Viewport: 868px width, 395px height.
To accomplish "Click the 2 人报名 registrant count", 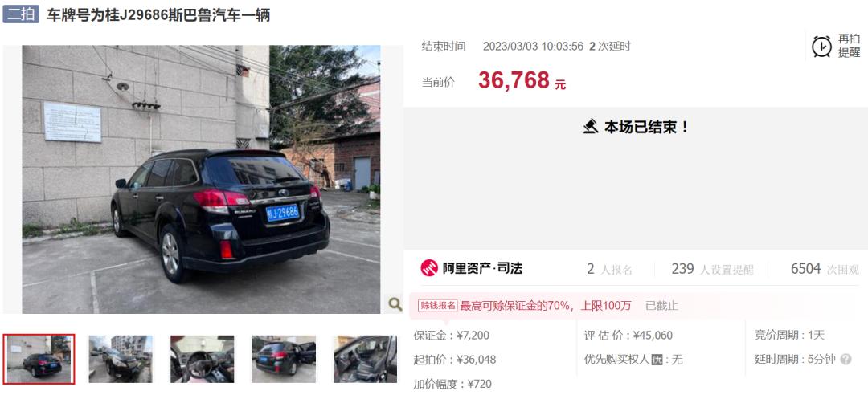I will (609, 270).
